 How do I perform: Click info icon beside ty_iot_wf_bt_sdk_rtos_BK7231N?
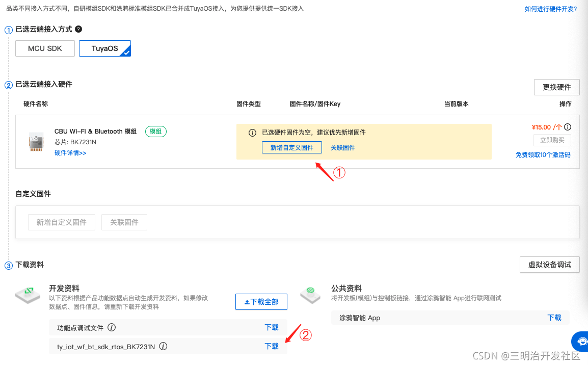click(163, 346)
